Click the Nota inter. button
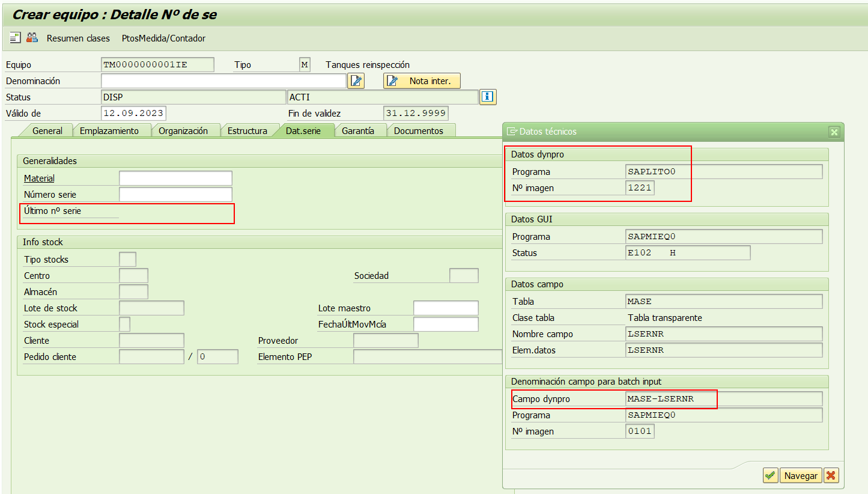The width and height of the screenshot is (868, 494). pos(422,81)
